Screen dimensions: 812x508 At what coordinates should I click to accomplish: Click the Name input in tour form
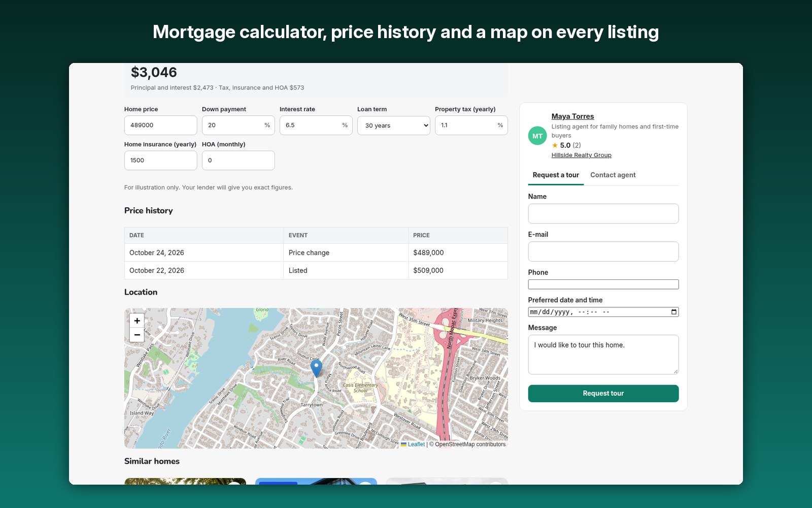pos(603,213)
